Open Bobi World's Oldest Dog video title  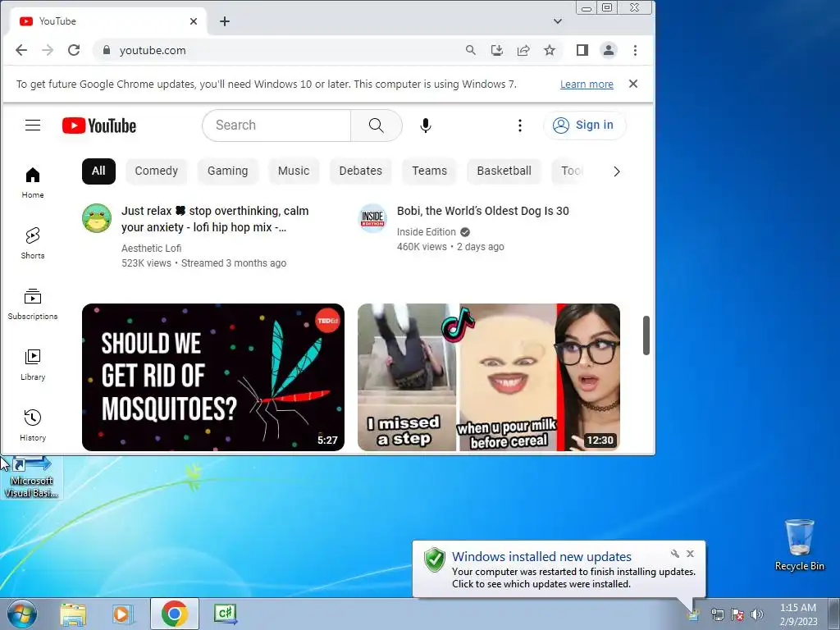482,211
